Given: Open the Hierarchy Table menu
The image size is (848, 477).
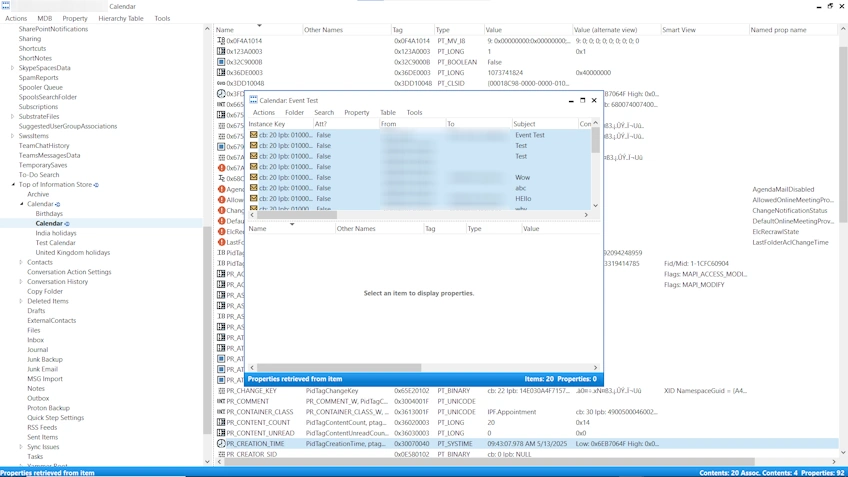Looking at the screenshot, I should (121, 18).
